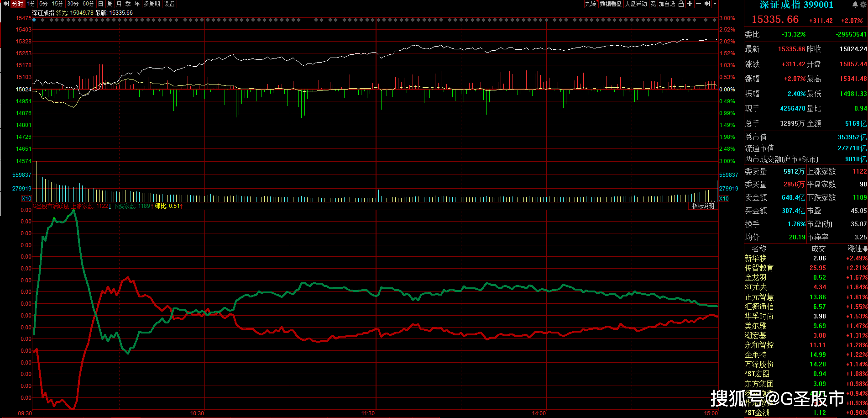Expand the dropdown arrow in chart toolbar
Viewport: 868px width, 418px height.
point(715,4)
